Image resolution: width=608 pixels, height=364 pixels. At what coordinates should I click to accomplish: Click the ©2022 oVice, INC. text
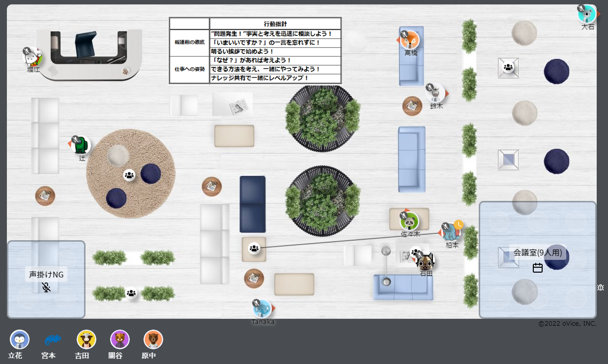point(567,323)
